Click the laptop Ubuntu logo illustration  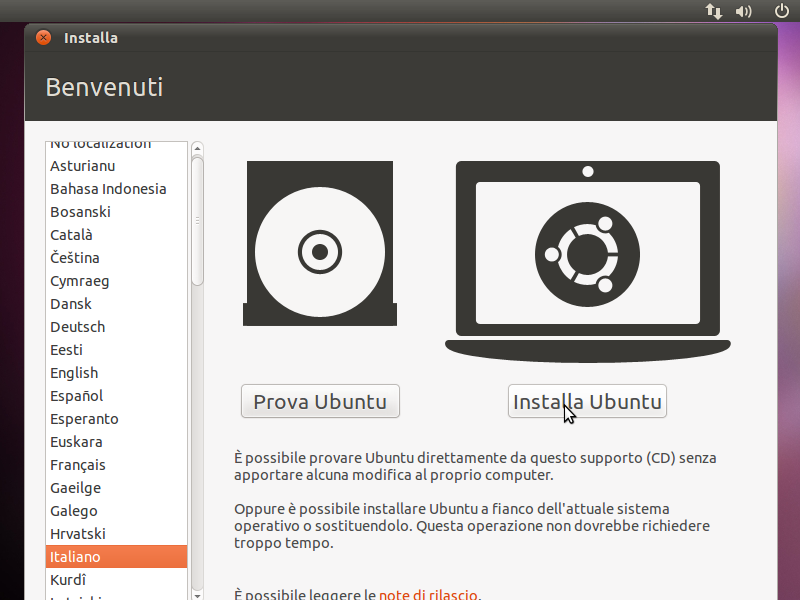coord(588,262)
